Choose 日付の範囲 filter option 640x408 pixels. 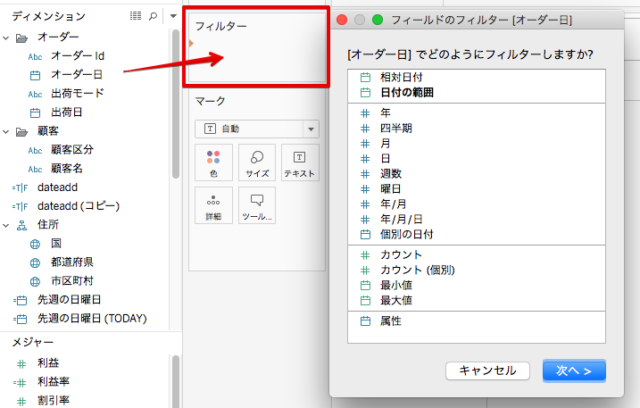point(476,93)
